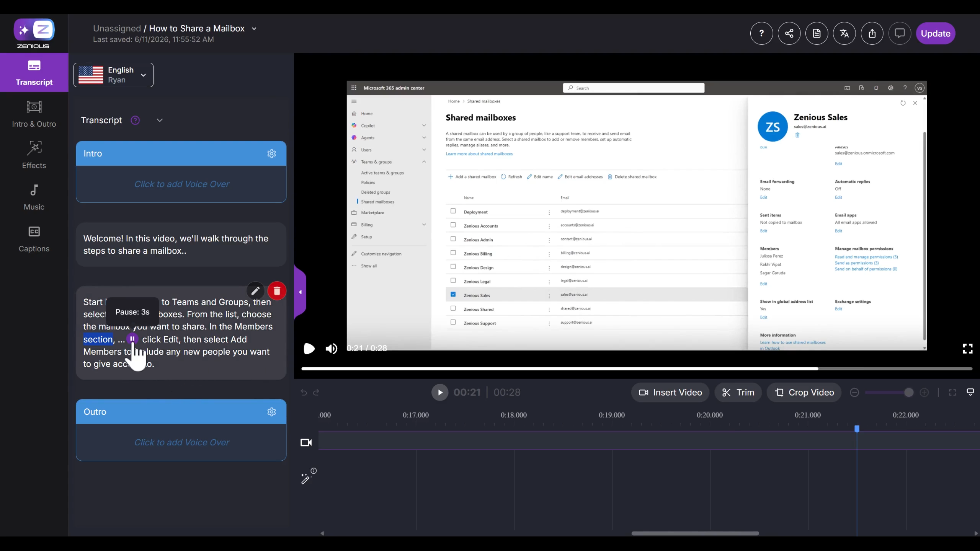Click the translate language icon
The width and height of the screenshot is (980, 551).
point(844,33)
